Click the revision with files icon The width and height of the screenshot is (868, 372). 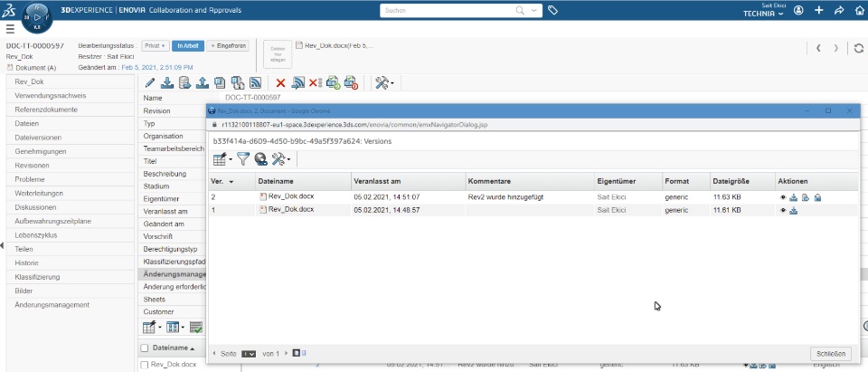coord(238,83)
